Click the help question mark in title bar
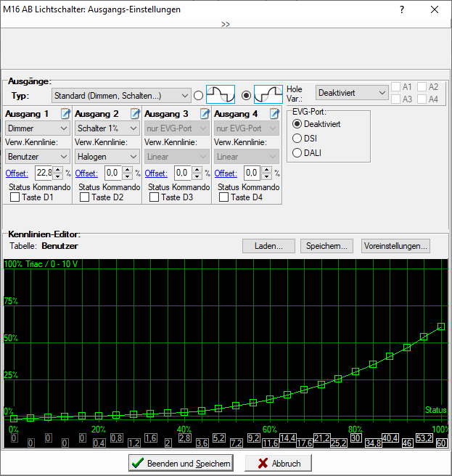Screen dimensions: 452x476 click(x=402, y=10)
